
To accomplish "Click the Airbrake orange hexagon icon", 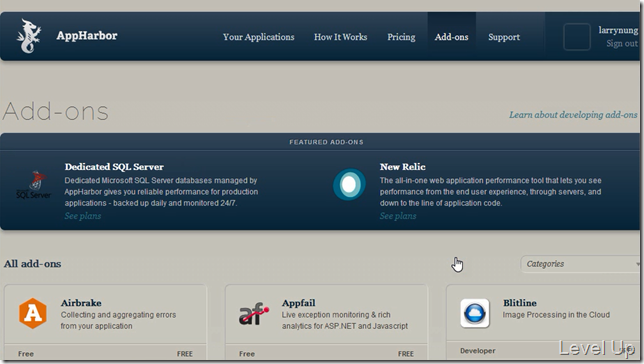I will 33,313.
